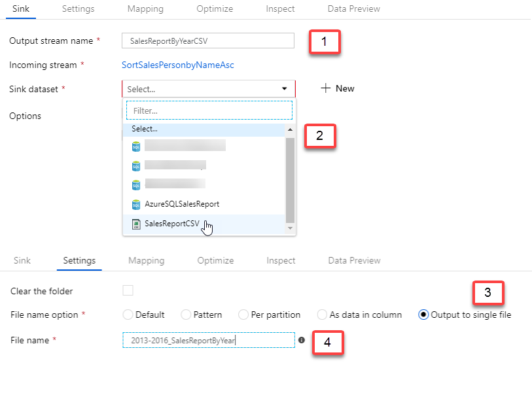Click the second blurred SQL dataset icon

136,166
